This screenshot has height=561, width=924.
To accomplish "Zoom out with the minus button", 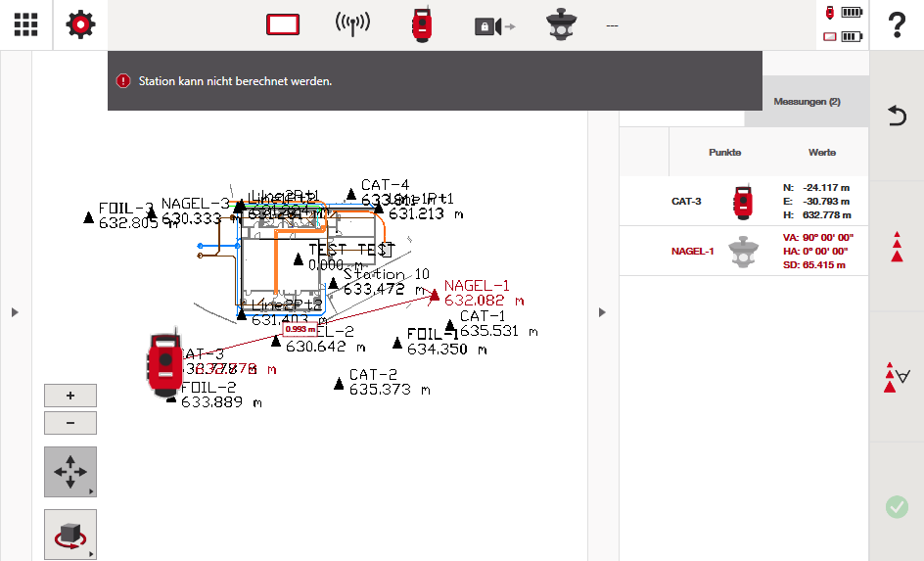I will point(70,423).
